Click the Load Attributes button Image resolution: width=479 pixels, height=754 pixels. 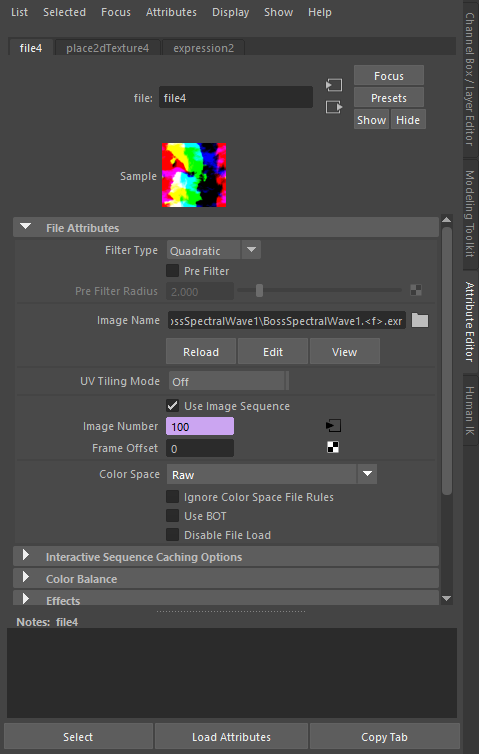[x=231, y=737]
